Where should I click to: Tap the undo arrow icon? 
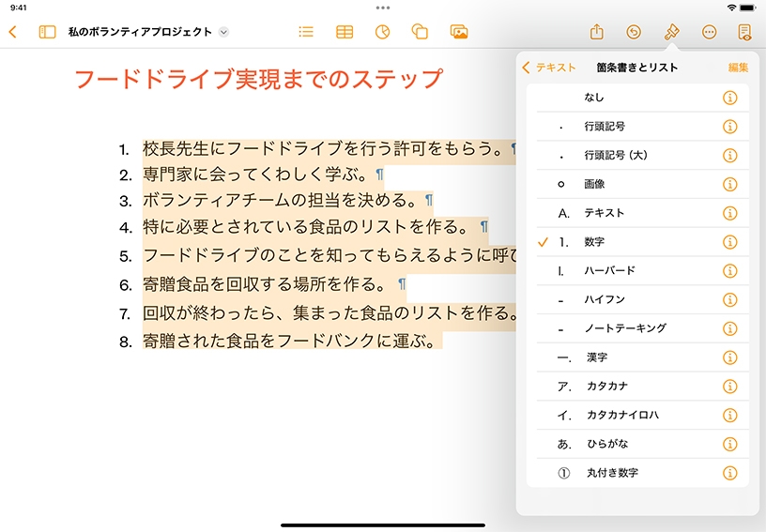point(634,32)
